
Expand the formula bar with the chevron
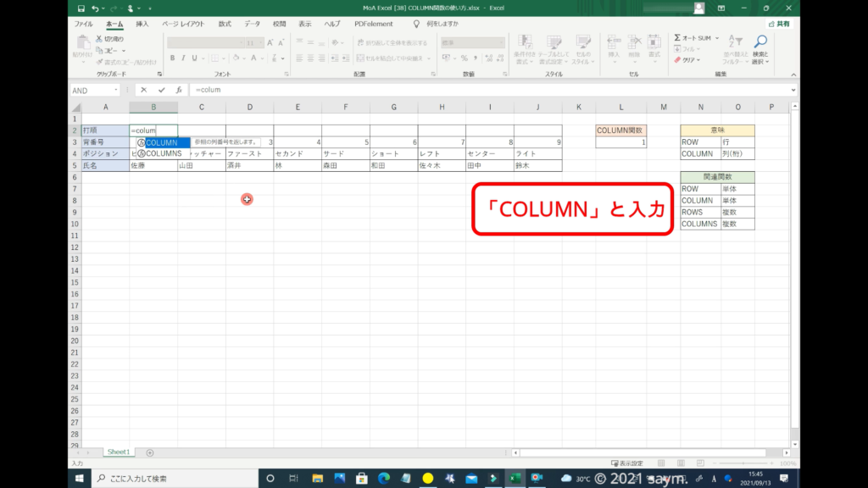coord(793,90)
